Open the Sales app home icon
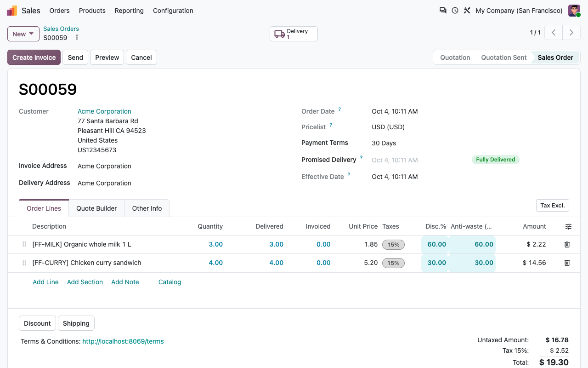 [12, 11]
